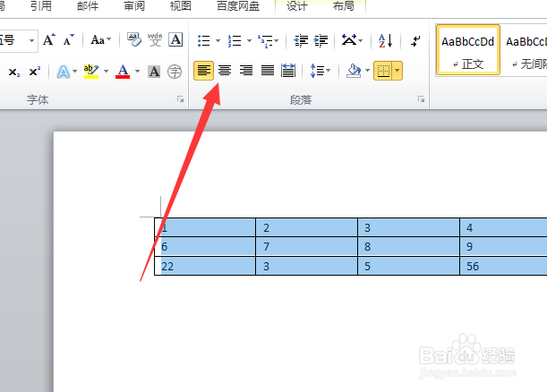The height and width of the screenshot is (392, 547).
Task: Click table cell containing 4
Action: (503, 227)
